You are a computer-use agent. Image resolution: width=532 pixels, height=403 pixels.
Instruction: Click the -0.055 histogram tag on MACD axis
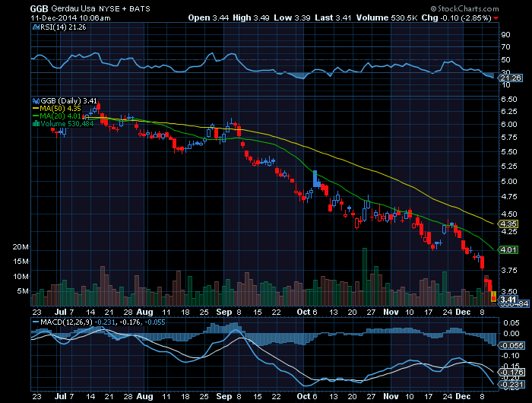510,346
